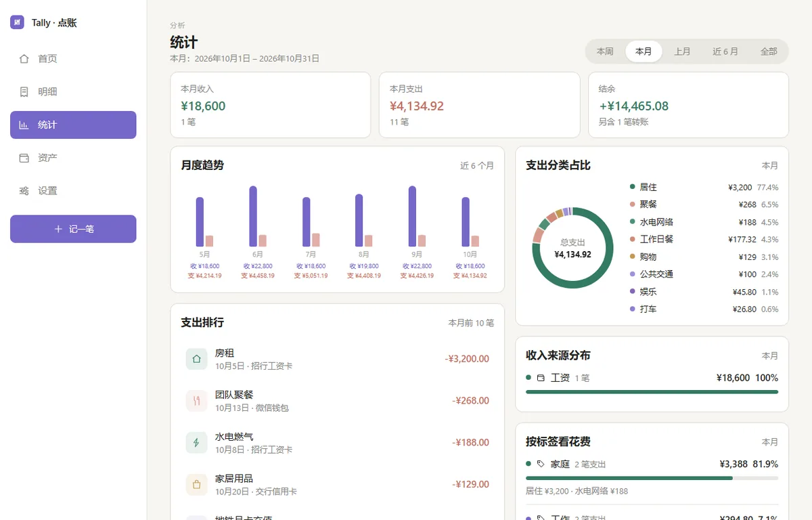Switch period to 本周
Viewport: 812px width, 520px height.
tap(605, 51)
